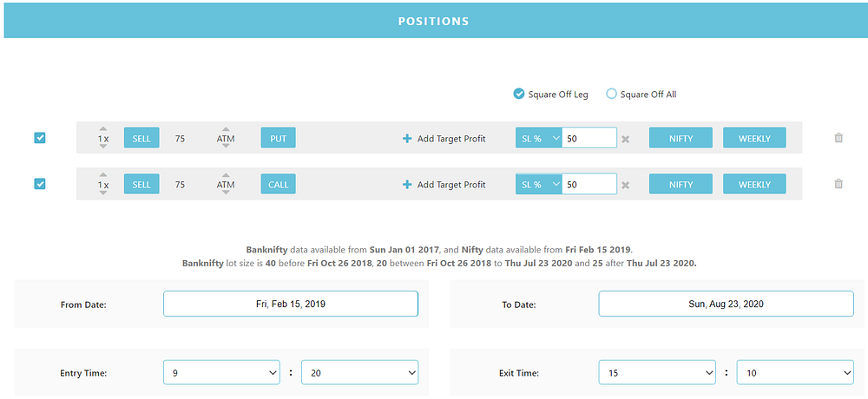Viewport: 868px width, 399px height.
Task: Delete the PUT leg with trash icon
Action: [838, 138]
